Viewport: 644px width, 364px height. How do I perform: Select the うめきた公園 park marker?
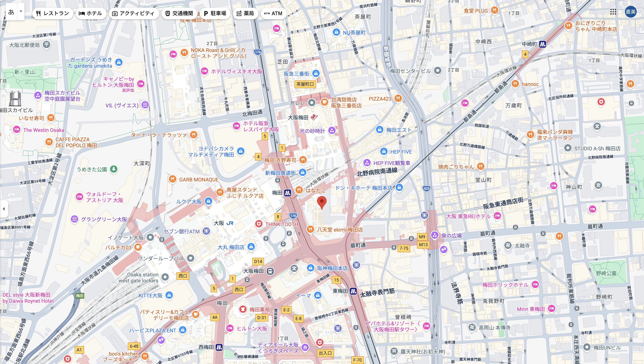pyautogui.click(x=114, y=169)
